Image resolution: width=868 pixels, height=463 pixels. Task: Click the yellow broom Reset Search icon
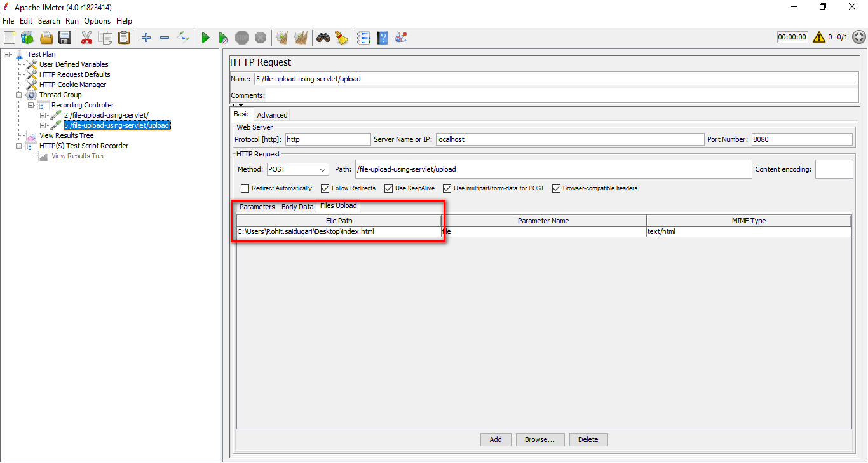(x=342, y=38)
